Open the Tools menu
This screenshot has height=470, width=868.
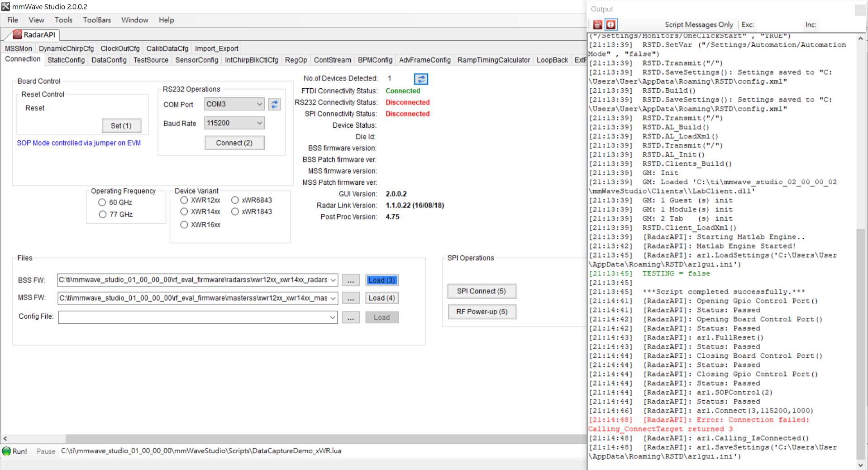(64, 20)
